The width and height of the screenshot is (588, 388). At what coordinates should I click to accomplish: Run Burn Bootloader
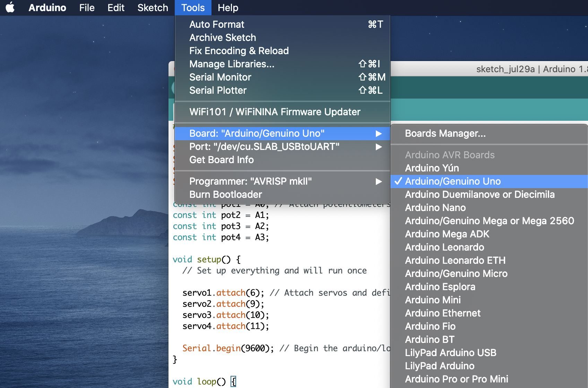(x=225, y=194)
